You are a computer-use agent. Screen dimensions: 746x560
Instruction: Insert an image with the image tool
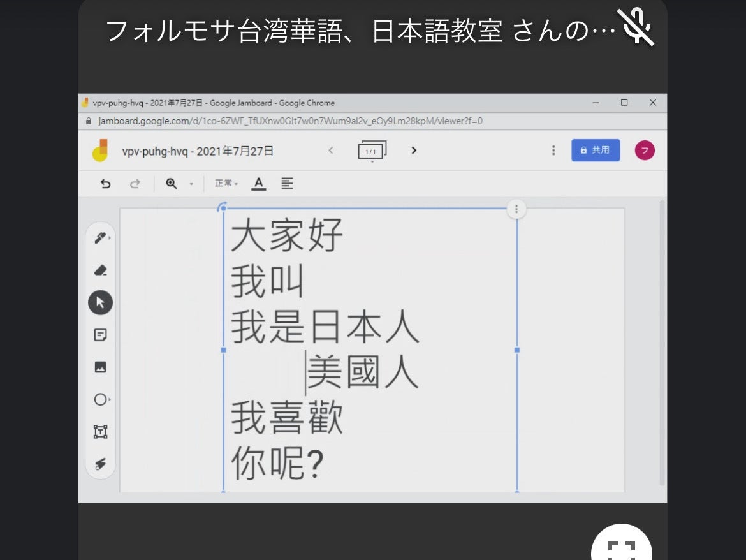(100, 367)
